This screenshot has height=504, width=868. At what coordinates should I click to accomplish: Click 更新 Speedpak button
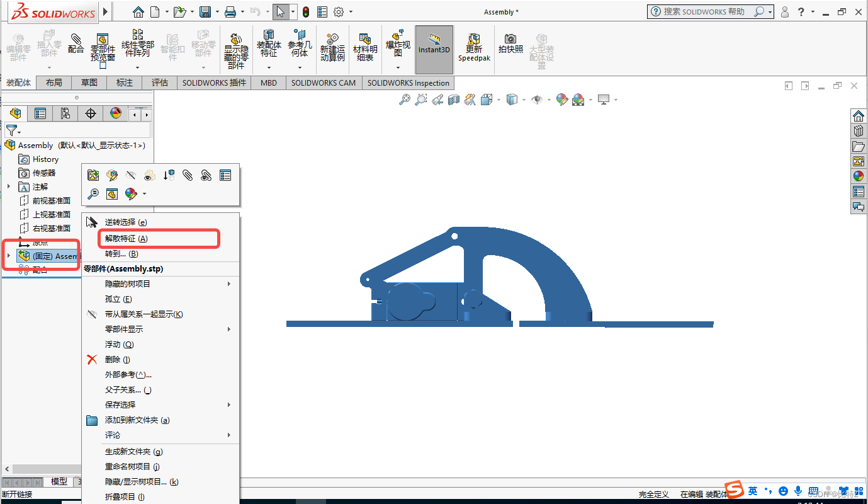pyautogui.click(x=474, y=47)
